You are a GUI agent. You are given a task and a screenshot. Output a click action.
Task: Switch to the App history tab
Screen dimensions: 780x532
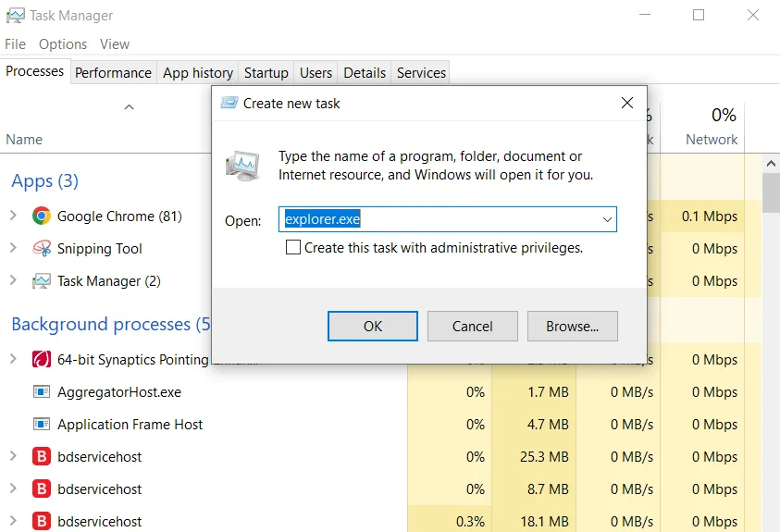click(x=198, y=72)
